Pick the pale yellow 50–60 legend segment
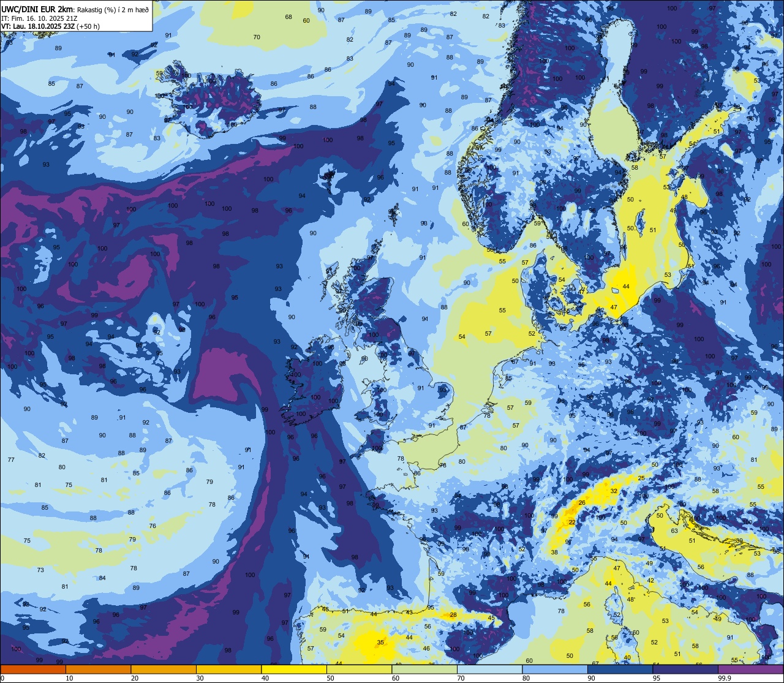 click(x=359, y=669)
